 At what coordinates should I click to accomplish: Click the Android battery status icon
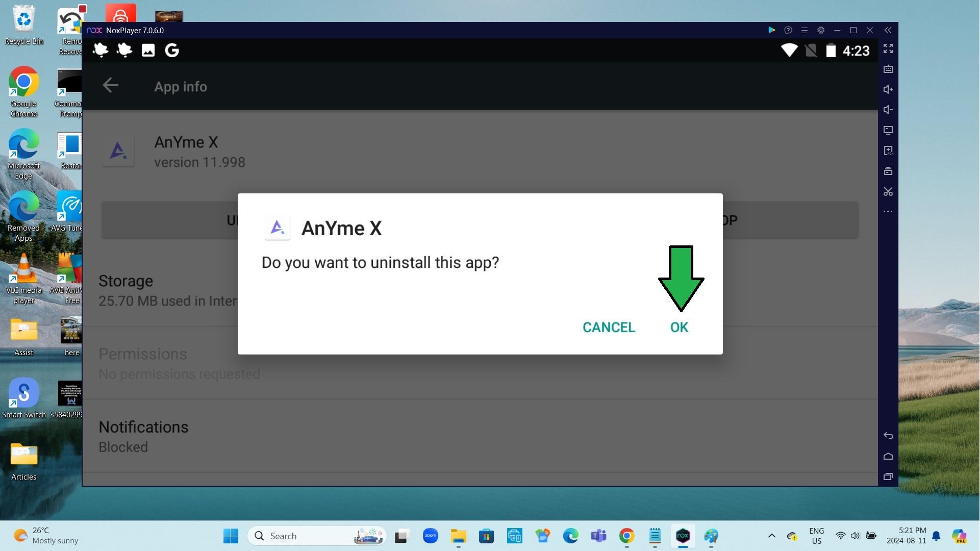click(x=831, y=50)
